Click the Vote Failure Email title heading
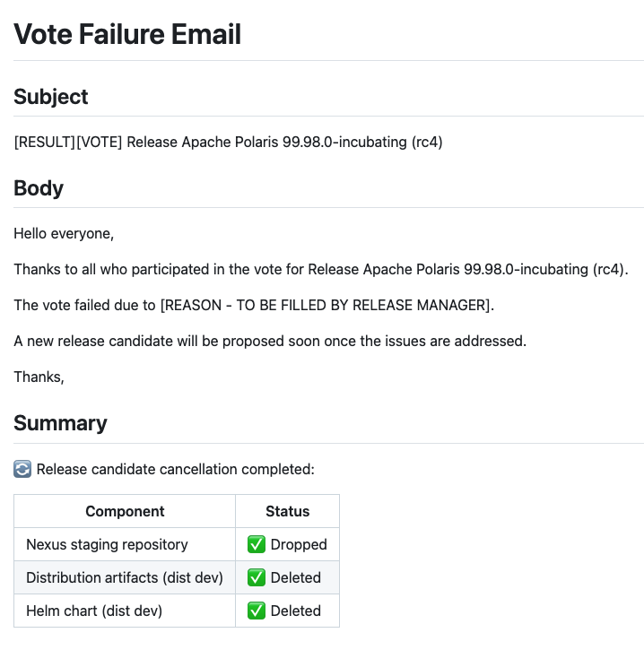644x650 pixels. (x=127, y=34)
